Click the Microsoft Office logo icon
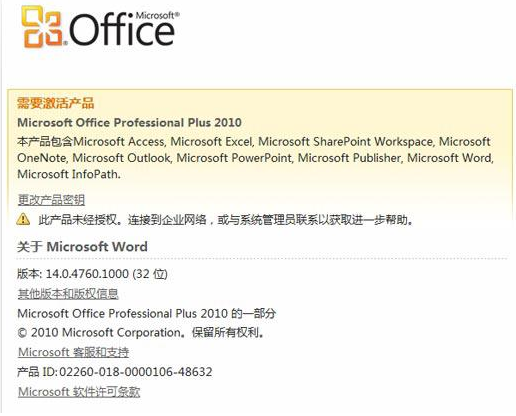This screenshot has height=416, width=516. [100, 27]
